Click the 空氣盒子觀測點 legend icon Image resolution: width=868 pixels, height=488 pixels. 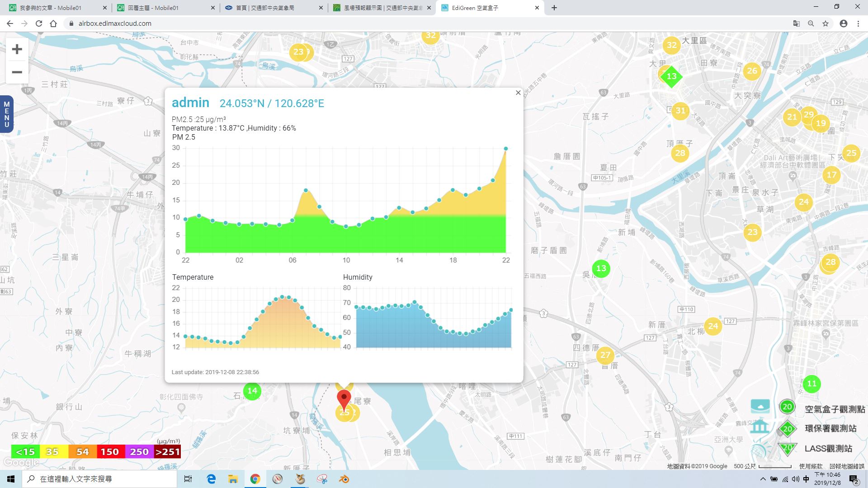tap(787, 407)
